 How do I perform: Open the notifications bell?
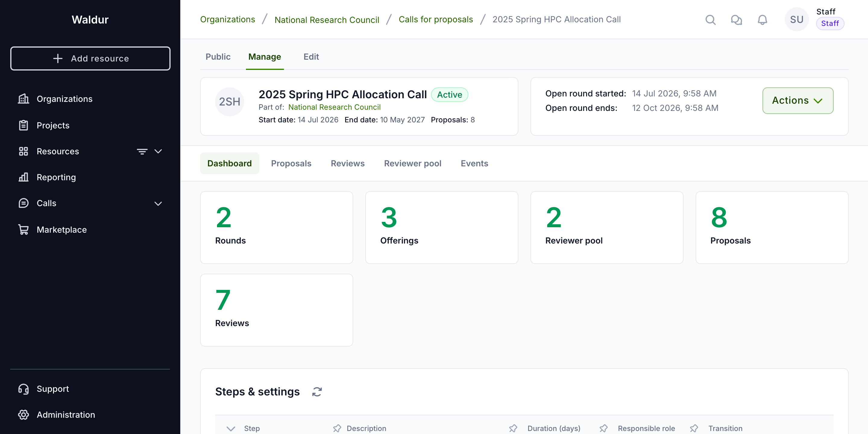pyautogui.click(x=762, y=20)
